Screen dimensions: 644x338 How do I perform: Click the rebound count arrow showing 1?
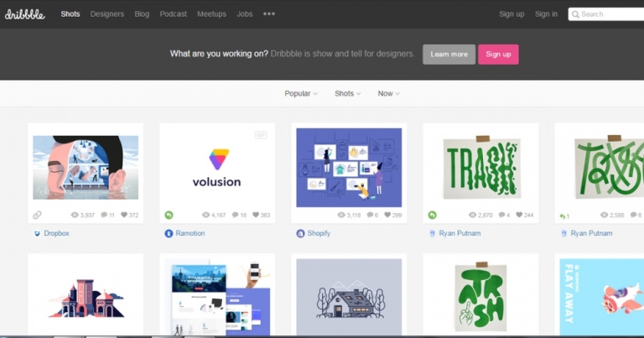[564, 216]
